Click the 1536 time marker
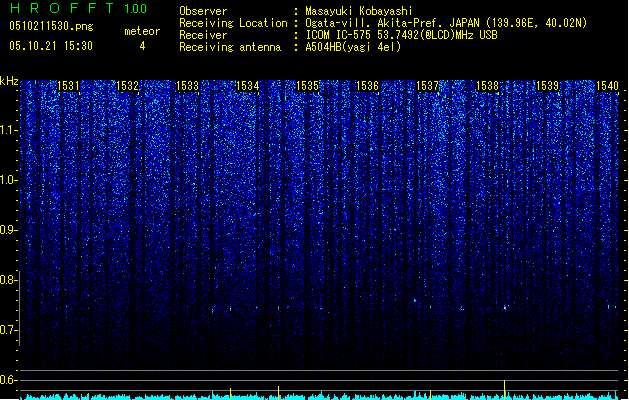The width and height of the screenshot is (629, 400). (367, 86)
